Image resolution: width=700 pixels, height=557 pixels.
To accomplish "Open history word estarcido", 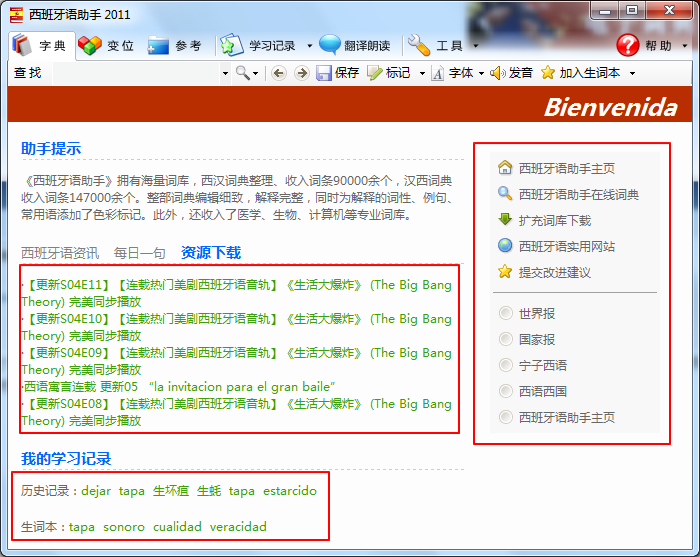I will 290,491.
